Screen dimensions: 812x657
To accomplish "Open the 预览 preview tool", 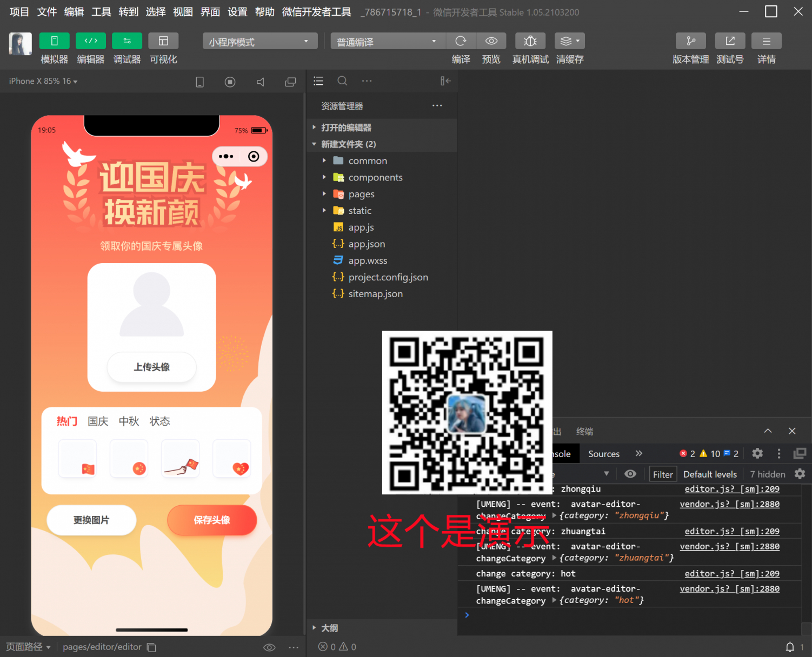I will point(491,41).
